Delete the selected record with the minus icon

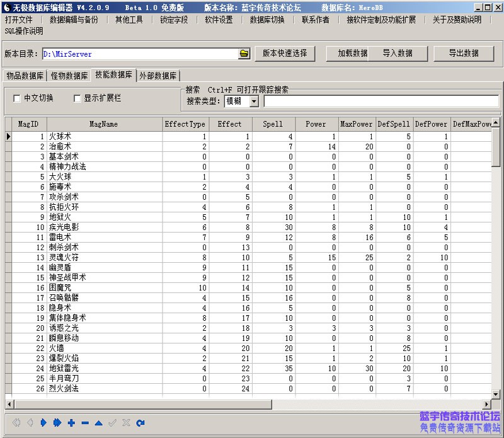coord(84,422)
